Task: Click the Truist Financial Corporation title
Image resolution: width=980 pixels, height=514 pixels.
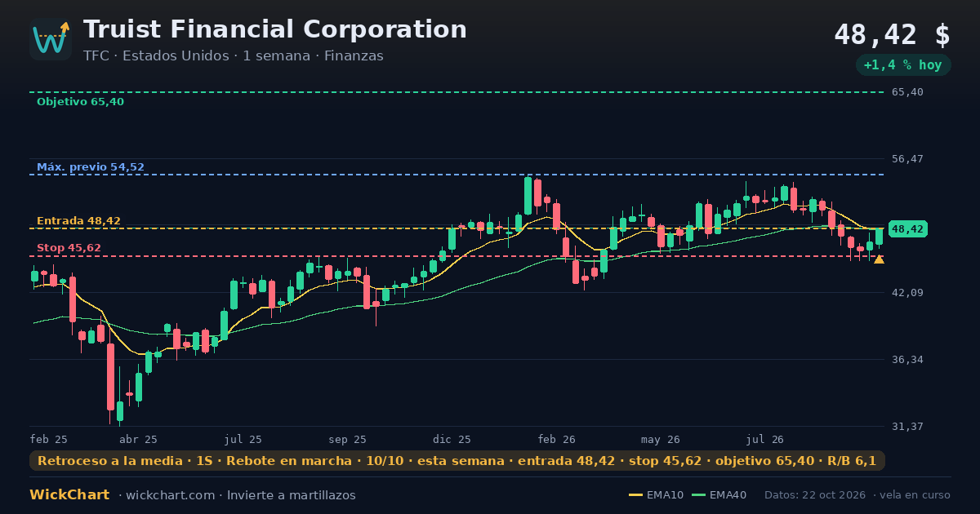Action: click(275, 29)
